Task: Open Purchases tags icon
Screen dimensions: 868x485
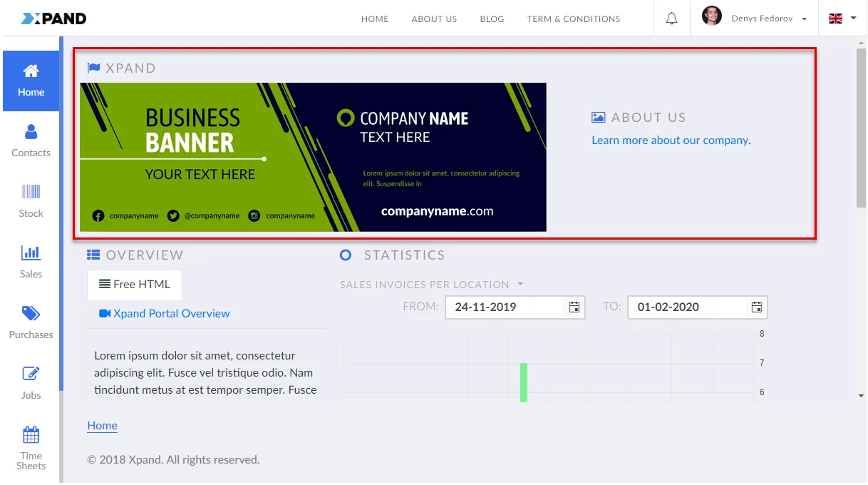Action: (31, 313)
